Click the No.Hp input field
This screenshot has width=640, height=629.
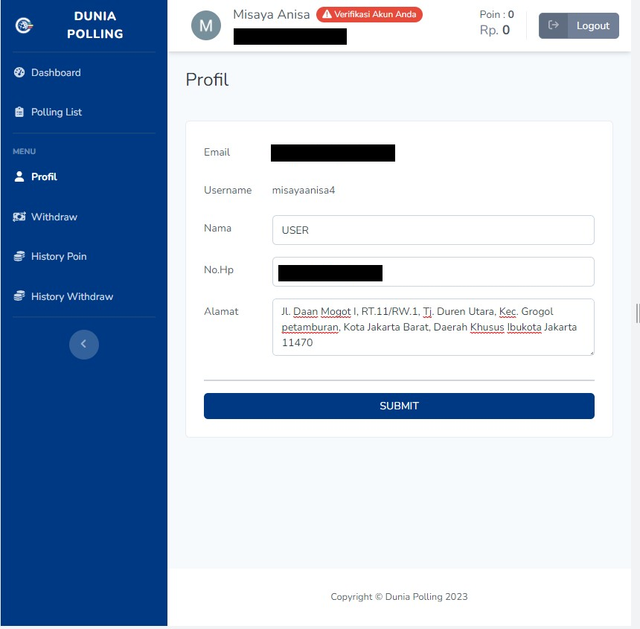click(433, 271)
